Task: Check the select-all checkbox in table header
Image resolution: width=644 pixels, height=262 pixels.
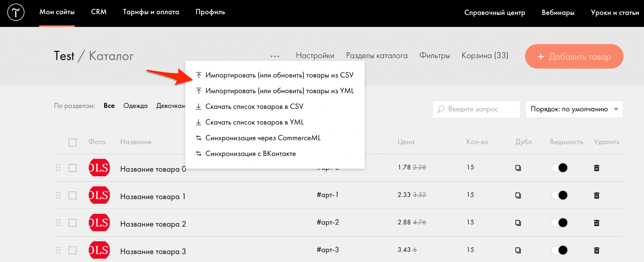Action: (72, 142)
